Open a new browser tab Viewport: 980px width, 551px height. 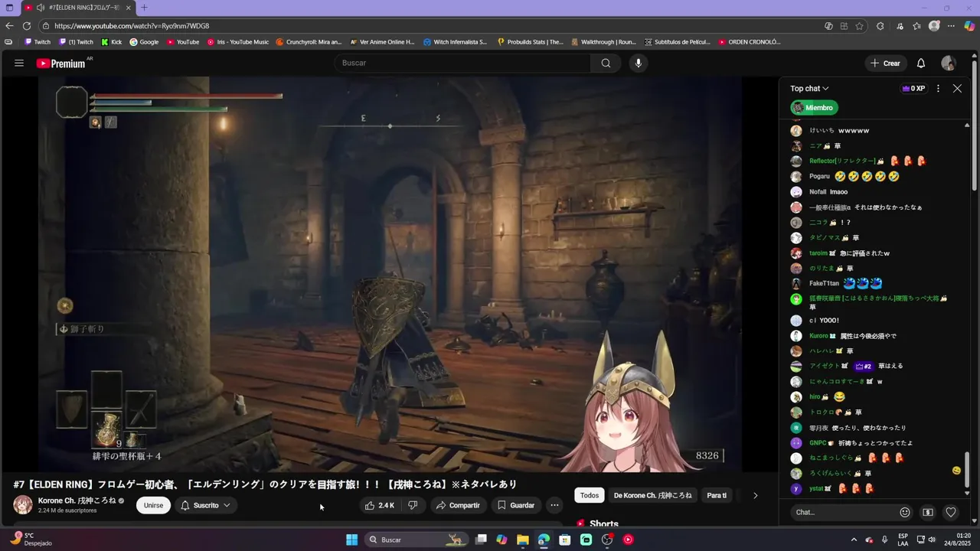click(144, 7)
